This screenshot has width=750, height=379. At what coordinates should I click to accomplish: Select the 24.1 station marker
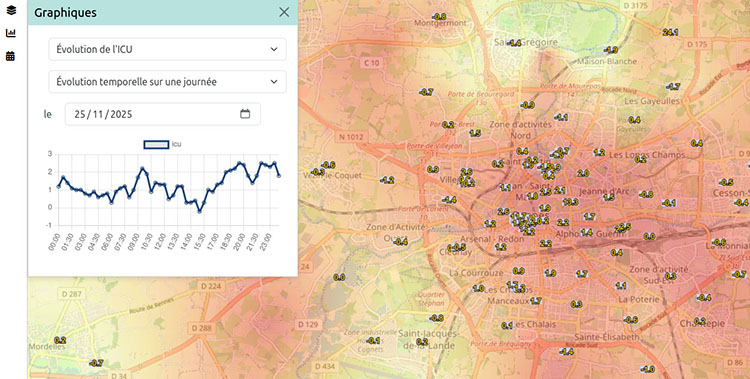pyautogui.click(x=670, y=33)
